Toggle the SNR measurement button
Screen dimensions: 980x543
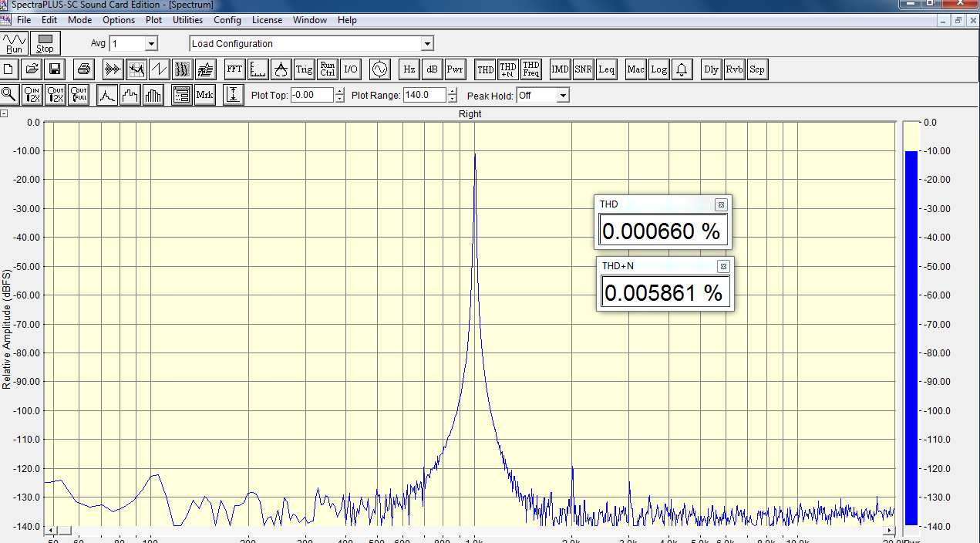[x=584, y=69]
